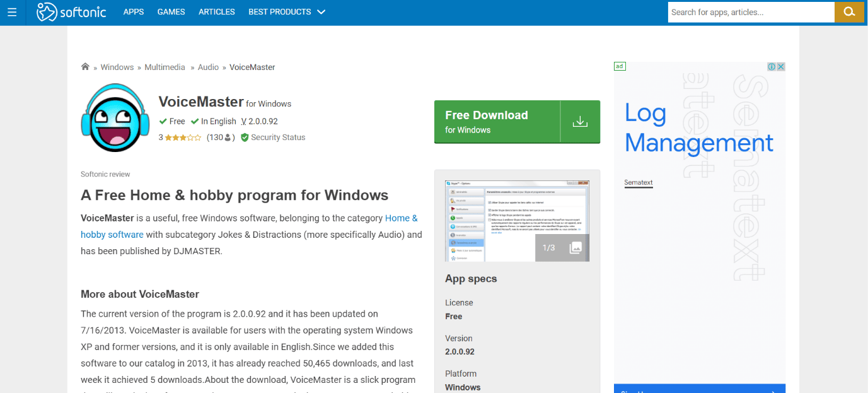This screenshot has height=393, width=868.
Task: Click the 1/3 gallery counter
Action: click(549, 248)
